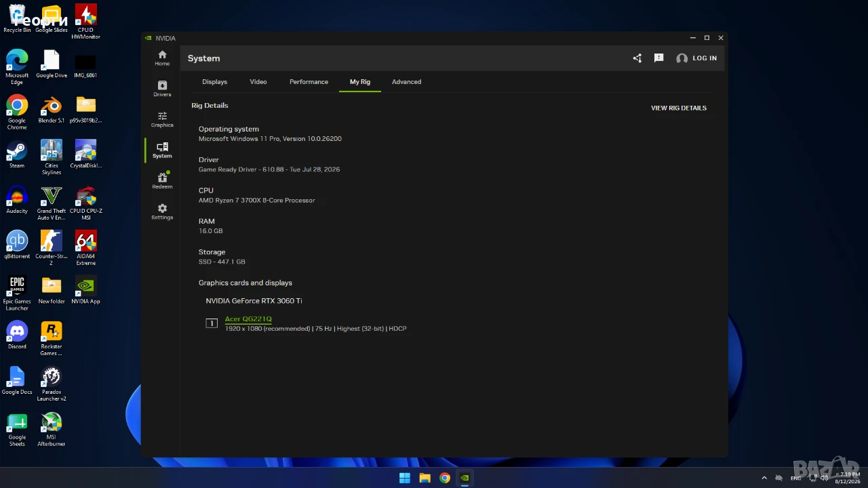
Task: Select the p95v3019b2 folder on desktop
Action: pyautogui.click(x=85, y=110)
